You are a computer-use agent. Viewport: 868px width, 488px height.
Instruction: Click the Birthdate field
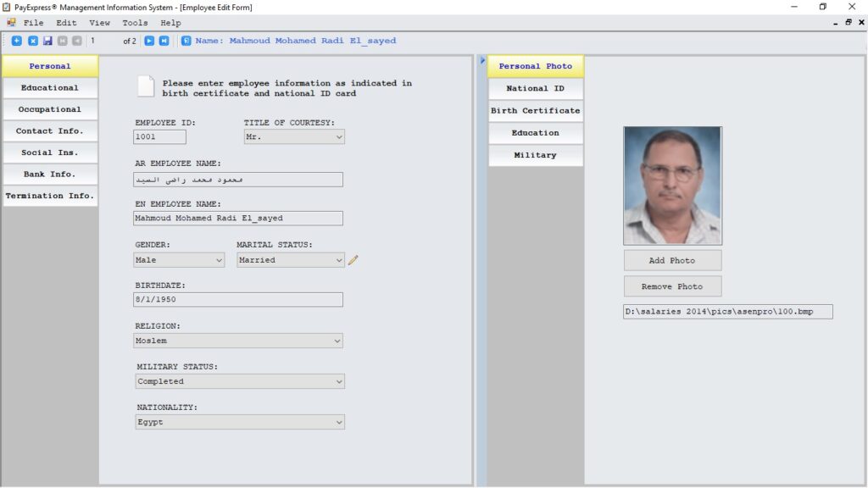[x=238, y=299]
